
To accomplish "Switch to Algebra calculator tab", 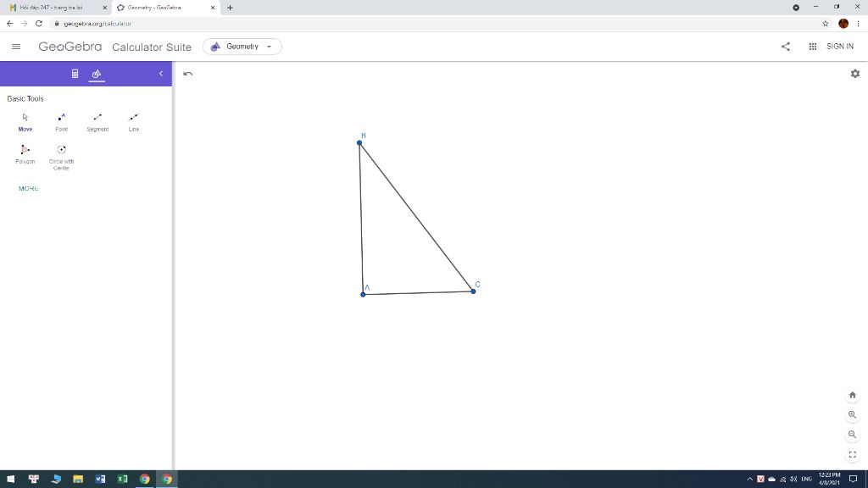I will [x=75, y=74].
